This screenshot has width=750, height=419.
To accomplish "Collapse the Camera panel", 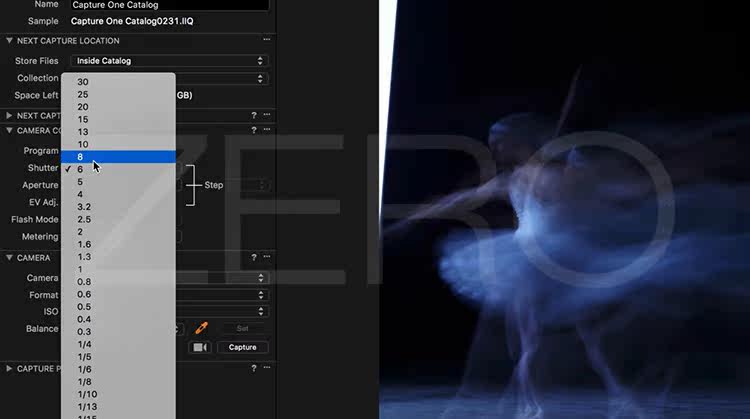I will (x=9, y=257).
